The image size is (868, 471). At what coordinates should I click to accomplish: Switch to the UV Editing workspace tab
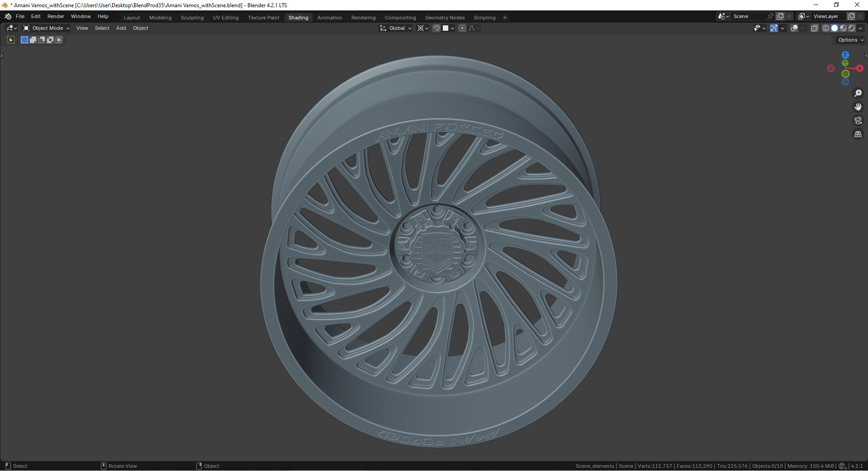pyautogui.click(x=226, y=18)
